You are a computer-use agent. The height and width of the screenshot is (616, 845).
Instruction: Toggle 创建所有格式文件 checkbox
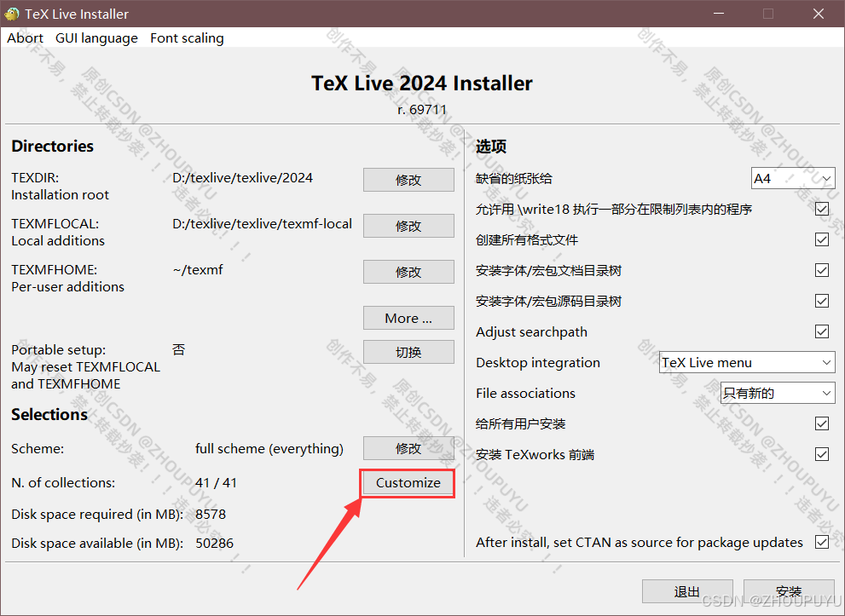822,239
